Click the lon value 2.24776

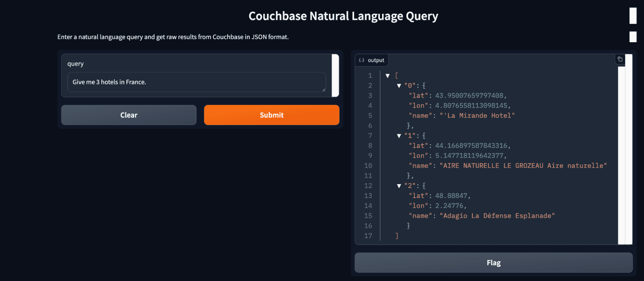point(449,206)
